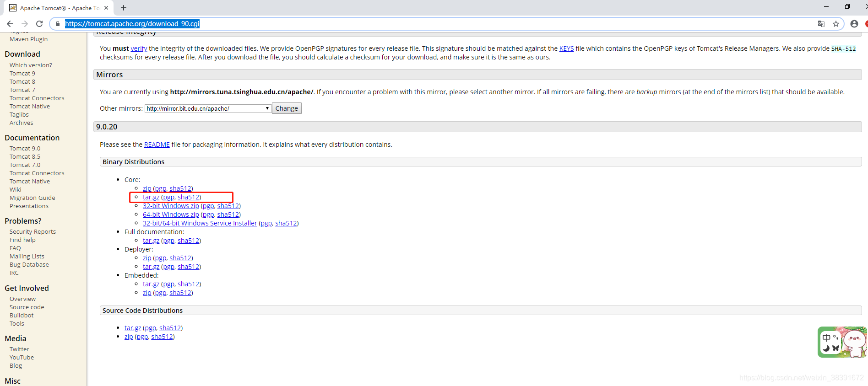Download the Embedded zip
Image resolution: width=868 pixels, height=386 pixels.
click(x=147, y=293)
